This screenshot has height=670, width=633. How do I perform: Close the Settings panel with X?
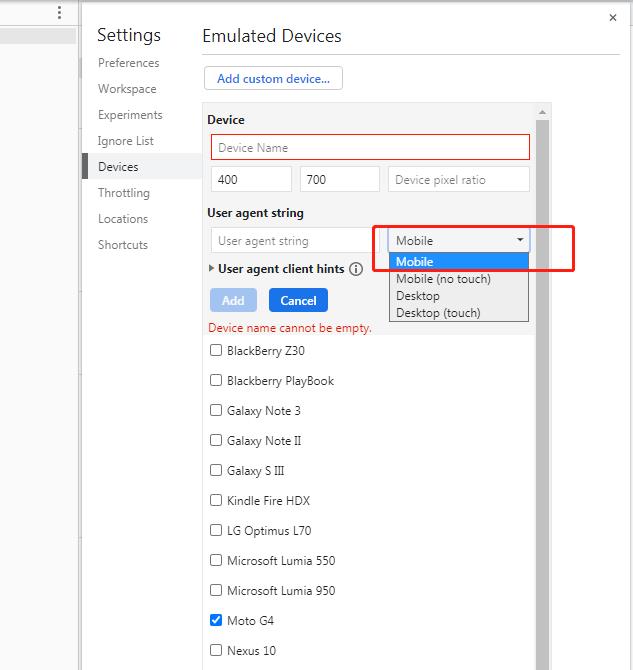tap(613, 18)
